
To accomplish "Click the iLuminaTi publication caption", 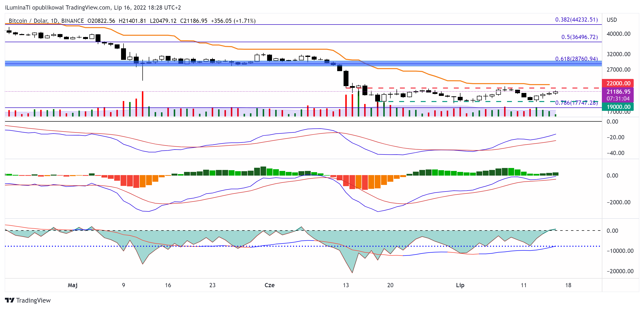I will 93,8.
